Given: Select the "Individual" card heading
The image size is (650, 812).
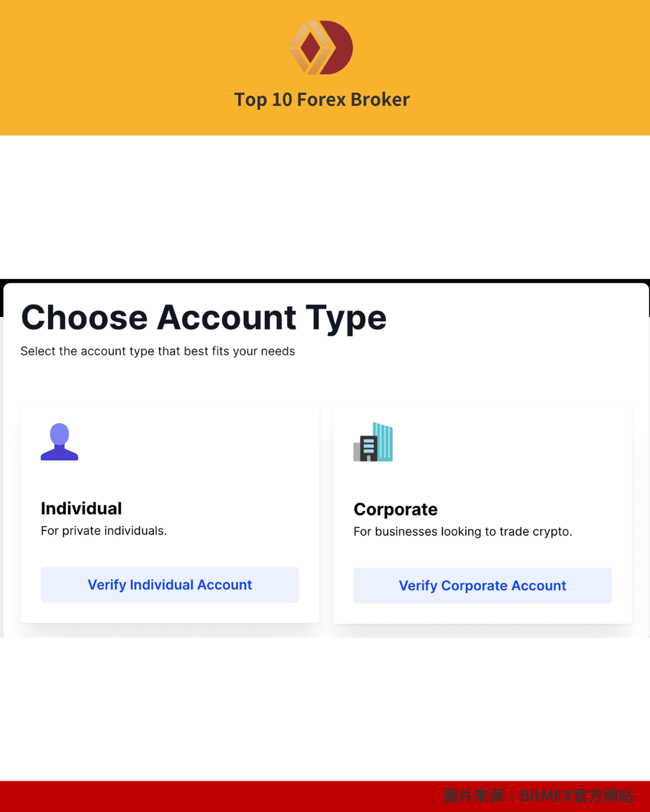Looking at the screenshot, I should coord(81,508).
